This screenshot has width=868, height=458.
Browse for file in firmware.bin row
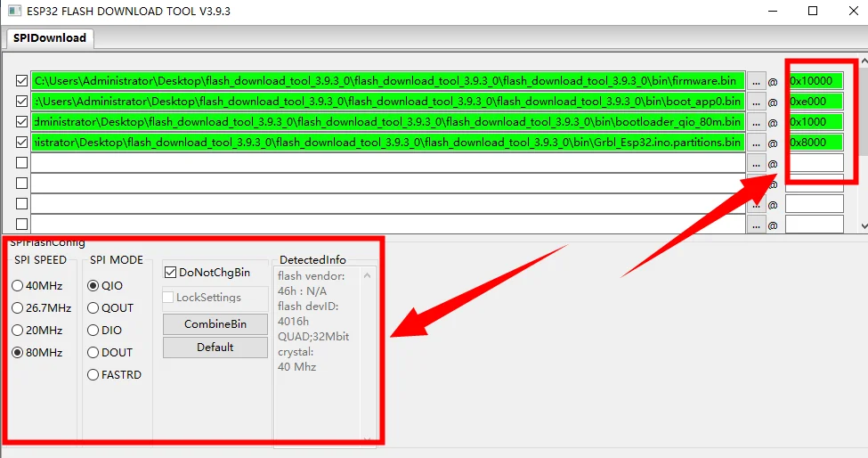click(x=756, y=81)
